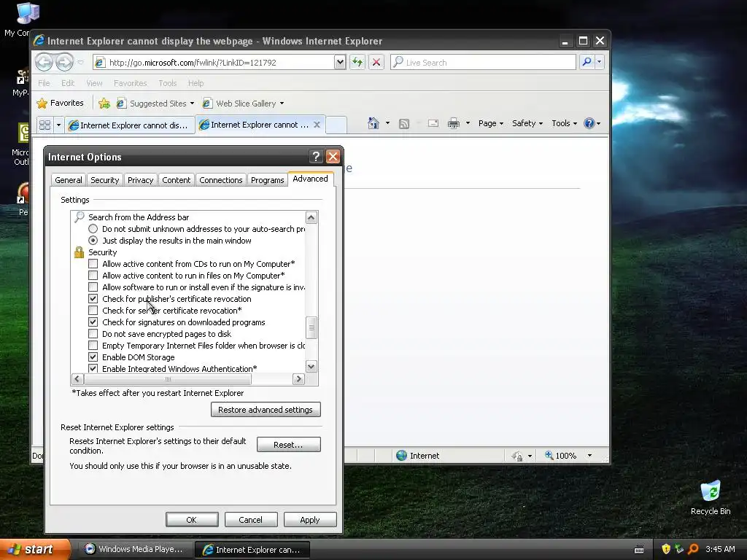747x560 pixels.
Task: Open the Quick Tabs grid icon
Action: point(44,125)
